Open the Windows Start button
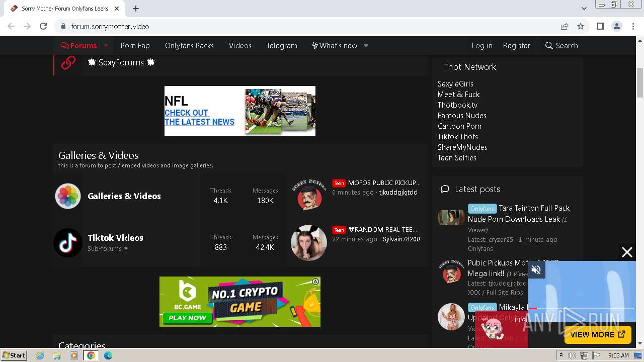 click(14, 355)
